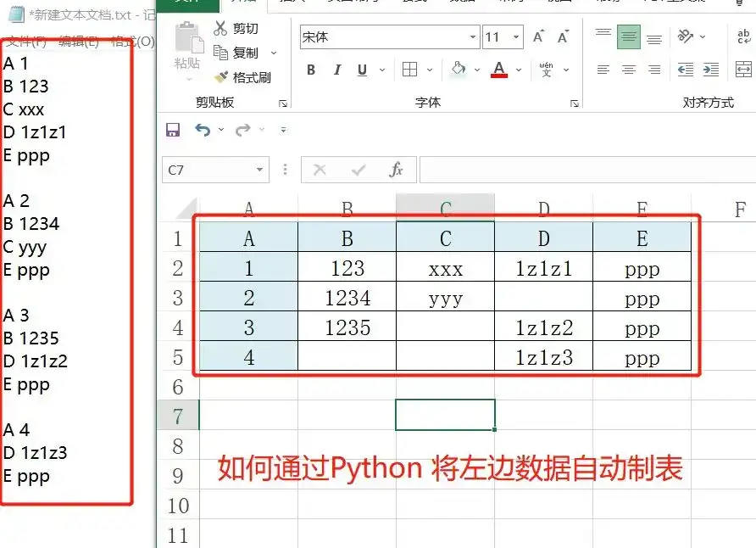Click cell containing 1z1z1
Viewport: 756px width, 548px height.
click(x=544, y=268)
